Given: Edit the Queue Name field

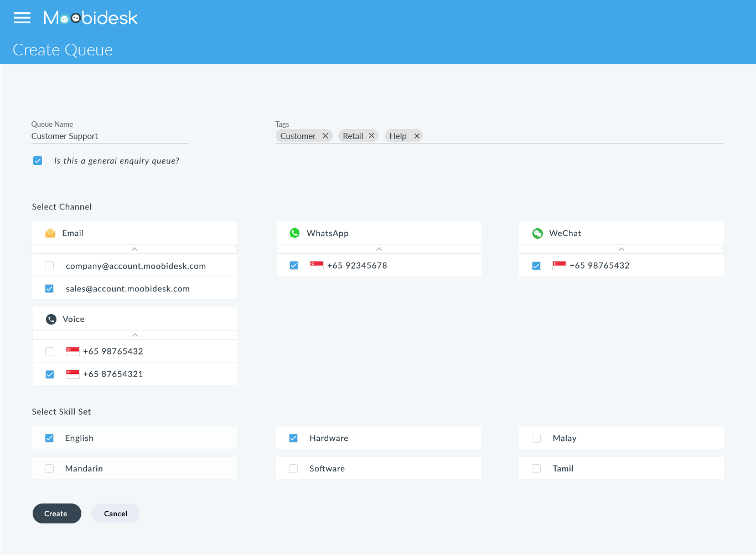Looking at the screenshot, I should (x=110, y=136).
